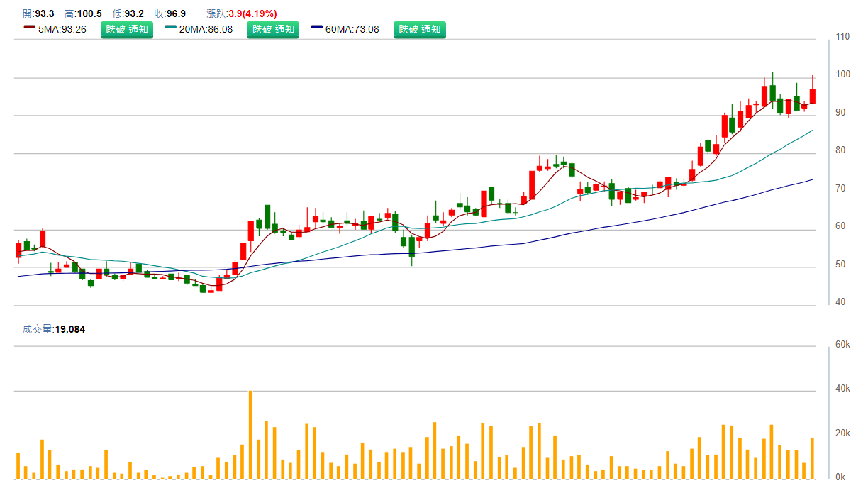
Task: Click the 100 label on the price axis
Action: pyautogui.click(x=843, y=74)
